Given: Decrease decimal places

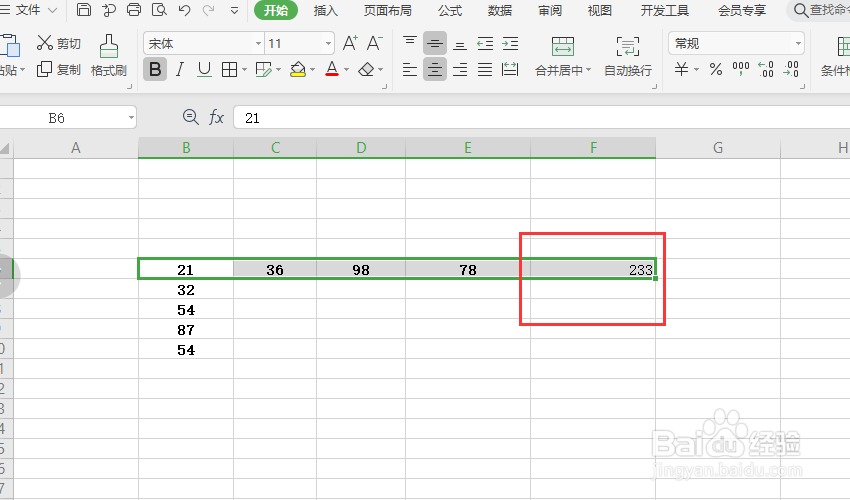Looking at the screenshot, I should (x=791, y=69).
